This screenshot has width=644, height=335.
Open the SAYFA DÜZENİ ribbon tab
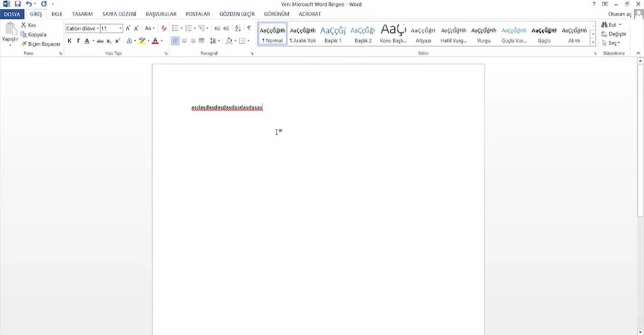[x=119, y=14]
